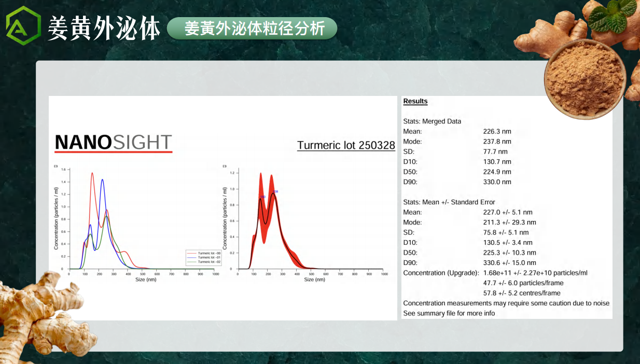Screen dimensions: 640x364
Task: Click the green hexagon logo
Action: tap(23, 26)
